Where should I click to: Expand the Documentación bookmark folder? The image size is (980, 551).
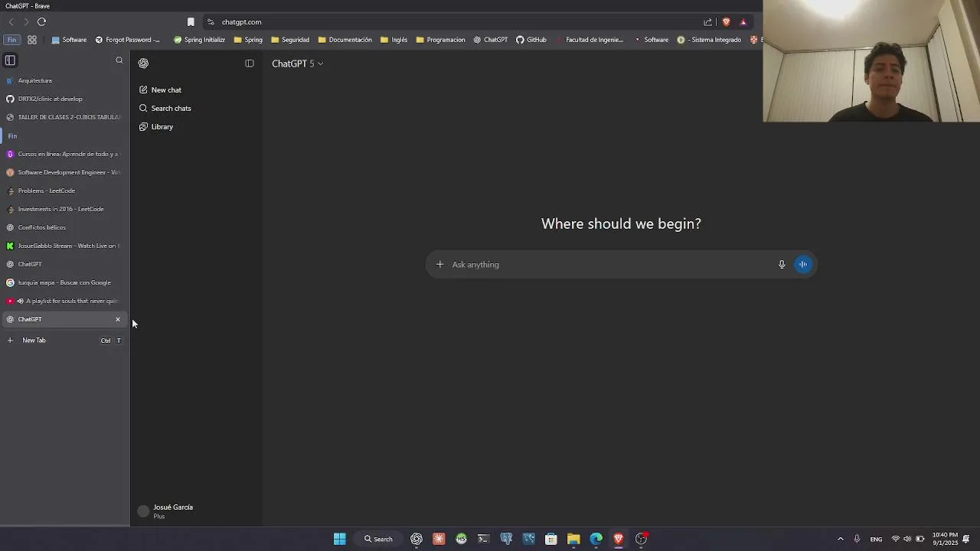[x=345, y=40]
